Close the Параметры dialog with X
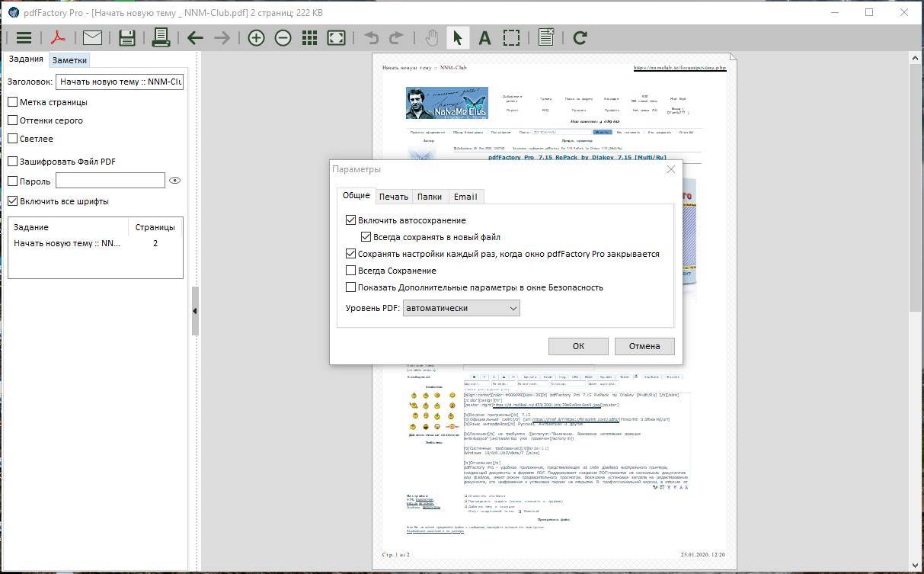This screenshot has height=574, width=924. (x=670, y=169)
